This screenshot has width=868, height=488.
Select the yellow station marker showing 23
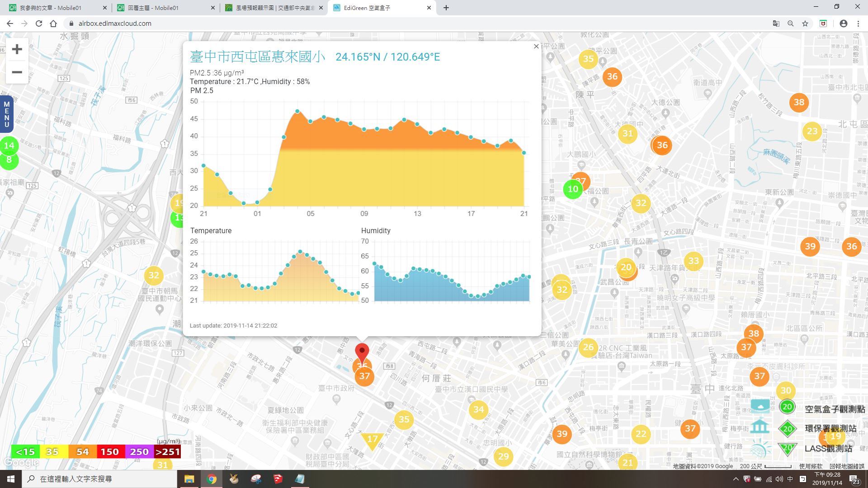click(x=812, y=131)
